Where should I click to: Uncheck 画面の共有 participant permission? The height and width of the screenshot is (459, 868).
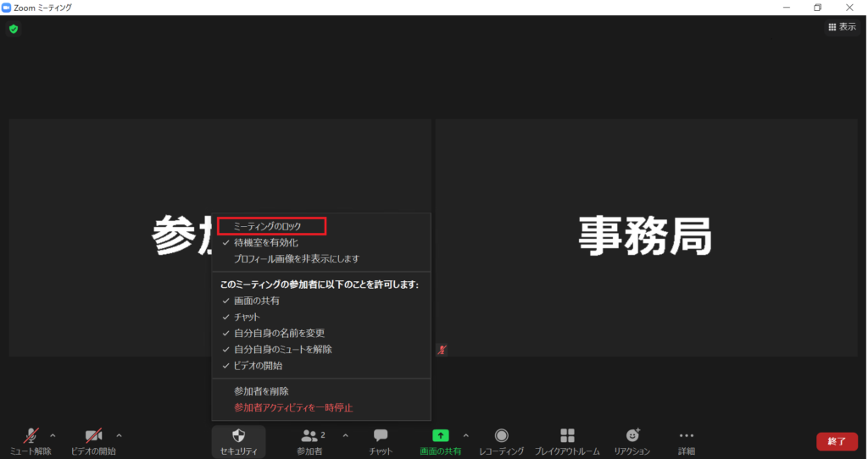[256, 301]
